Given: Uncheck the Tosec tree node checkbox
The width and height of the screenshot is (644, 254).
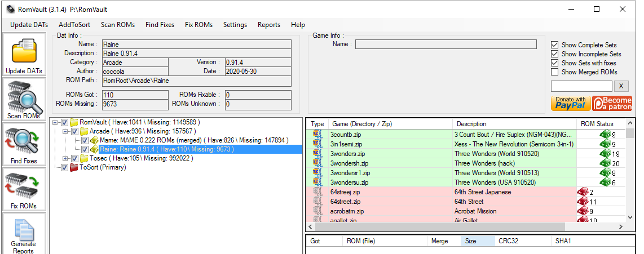Looking at the screenshot, I should pyautogui.click(x=75, y=159).
